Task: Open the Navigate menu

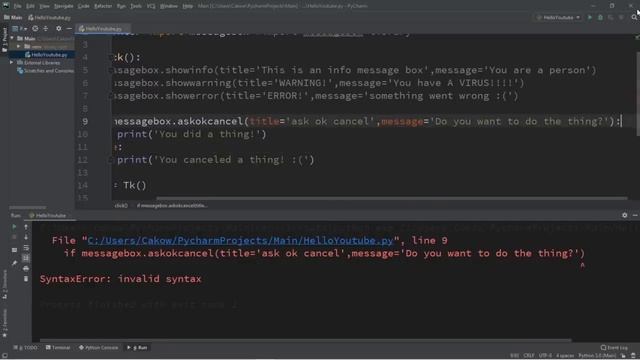Action: click(64, 6)
